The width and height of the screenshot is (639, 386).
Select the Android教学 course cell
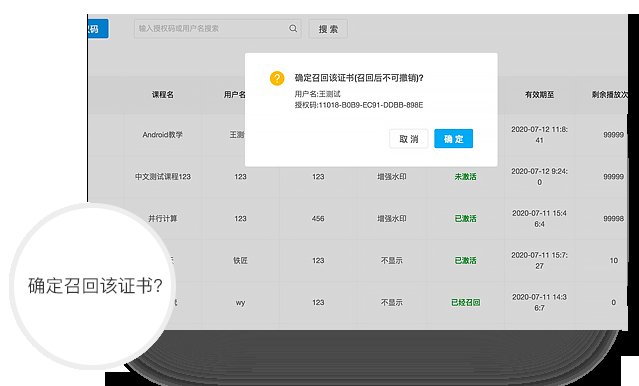click(163, 135)
